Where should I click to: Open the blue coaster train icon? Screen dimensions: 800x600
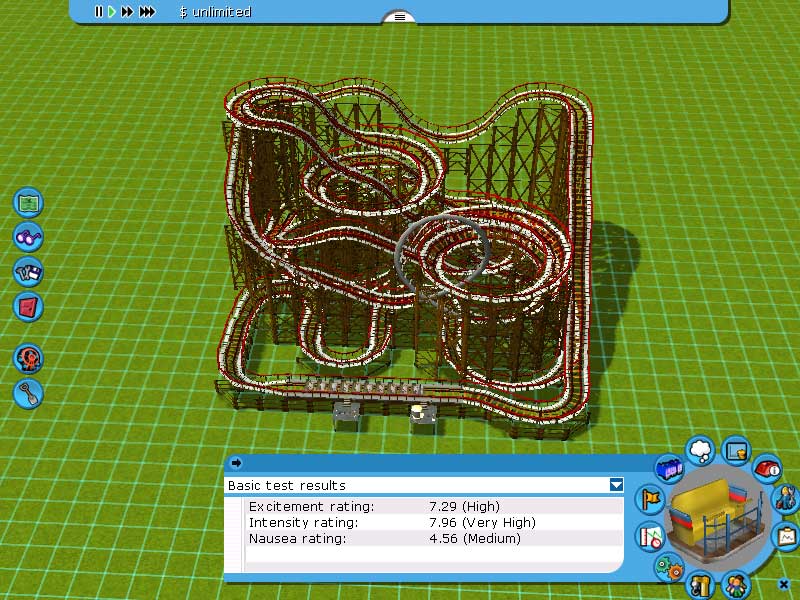point(669,469)
